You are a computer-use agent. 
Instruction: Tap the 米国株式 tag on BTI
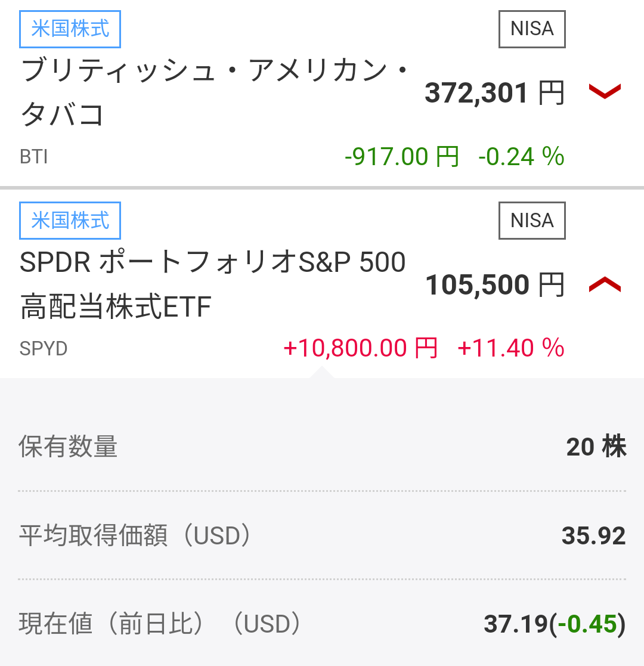[70, 29]
